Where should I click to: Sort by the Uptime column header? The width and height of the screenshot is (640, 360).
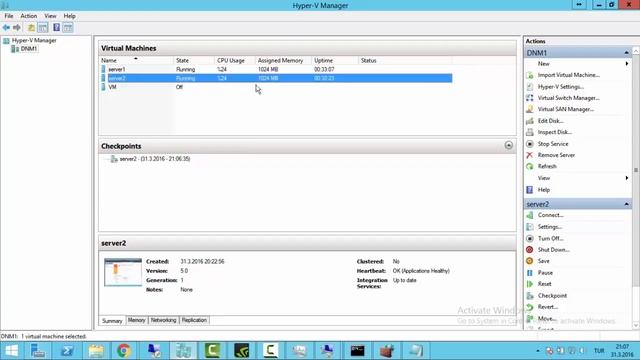[x=335, y=60]
